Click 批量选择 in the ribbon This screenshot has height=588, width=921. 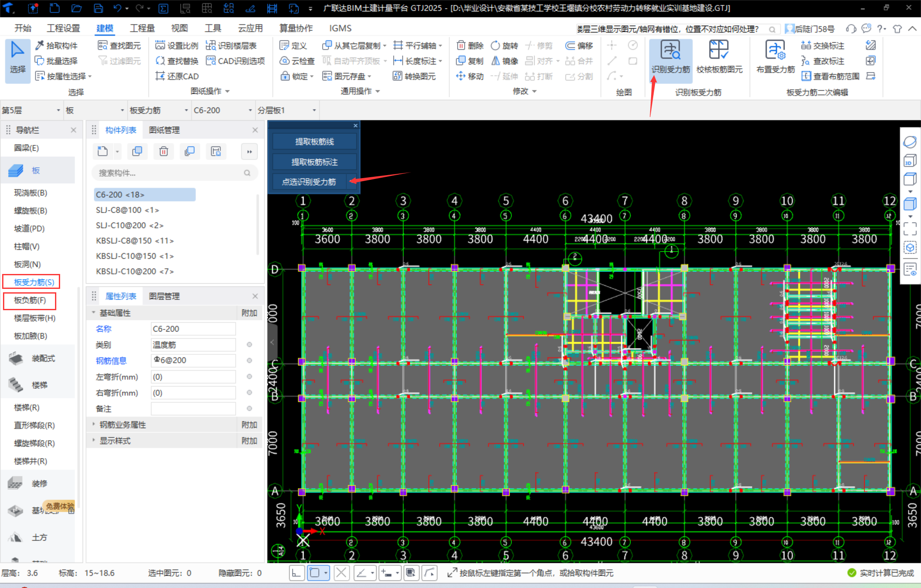coord(56,61)
